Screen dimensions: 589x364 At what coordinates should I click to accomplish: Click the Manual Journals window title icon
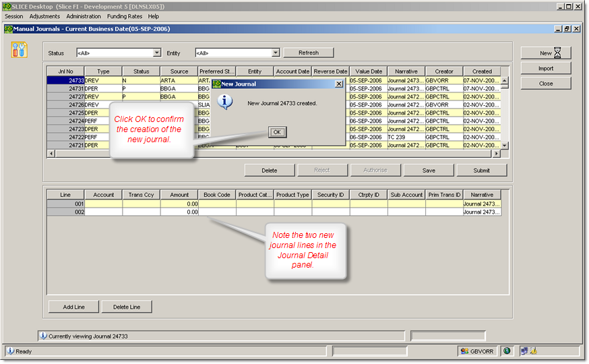click(x=8, y=29)
